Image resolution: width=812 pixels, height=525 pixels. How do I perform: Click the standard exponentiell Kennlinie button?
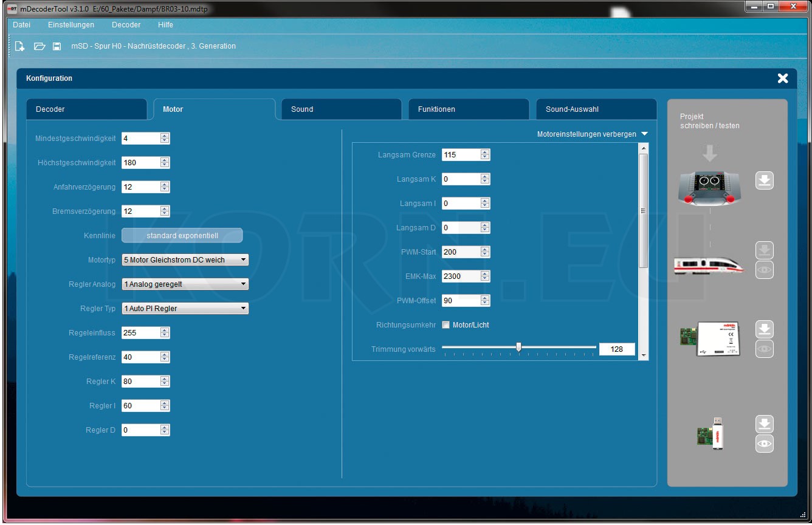coord(182,236)
